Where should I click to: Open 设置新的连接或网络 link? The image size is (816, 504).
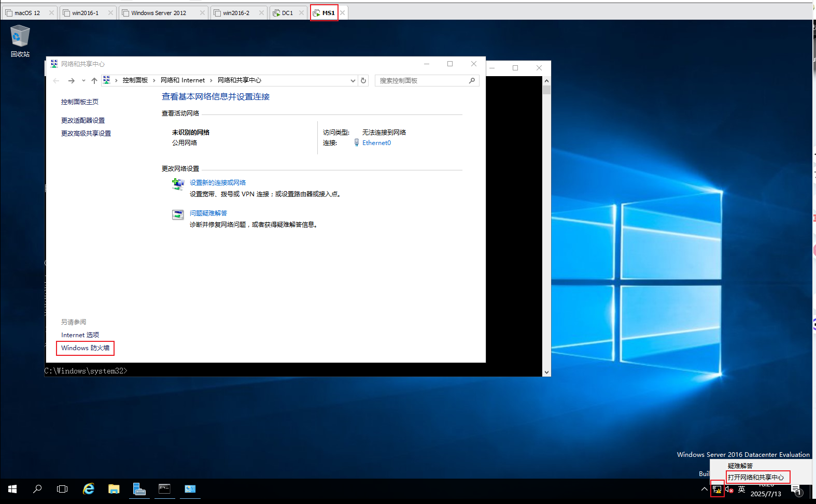point(218,182)
